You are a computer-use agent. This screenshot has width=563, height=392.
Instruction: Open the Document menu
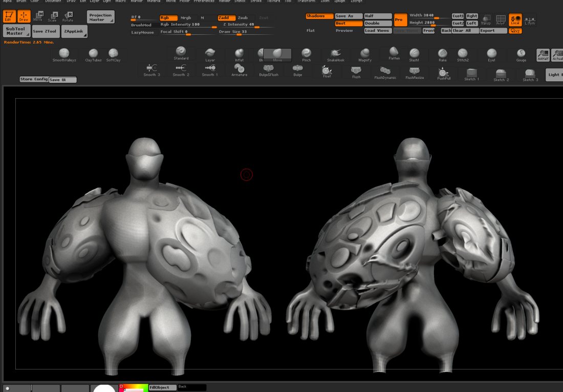click(53, 2)
